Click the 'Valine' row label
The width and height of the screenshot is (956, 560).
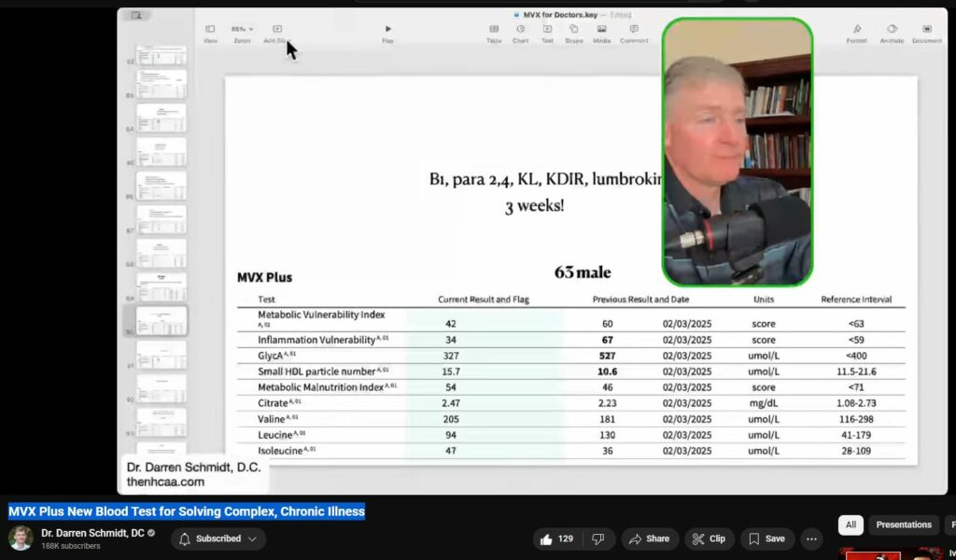click(x=272, y=419)
